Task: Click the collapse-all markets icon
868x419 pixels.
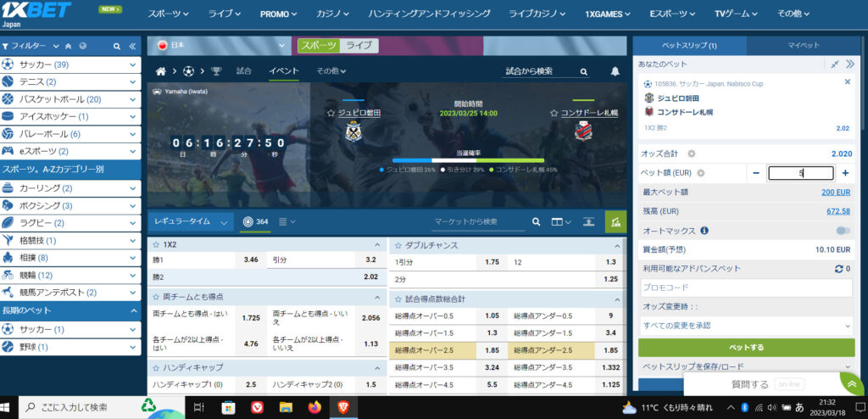Action: point(588,221)
